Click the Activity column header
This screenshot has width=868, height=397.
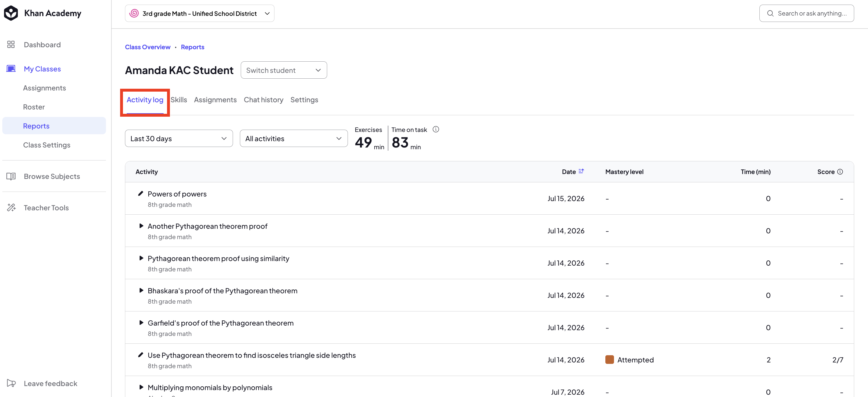pyautogui.click(x=147, y=171)
